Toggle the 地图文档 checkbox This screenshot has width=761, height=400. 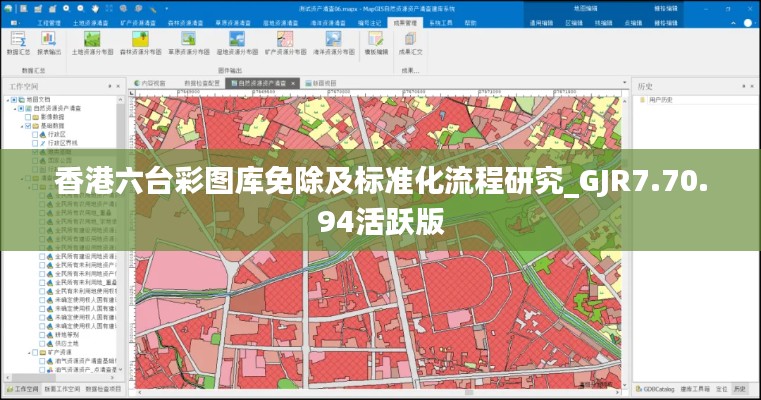point(14,100)
